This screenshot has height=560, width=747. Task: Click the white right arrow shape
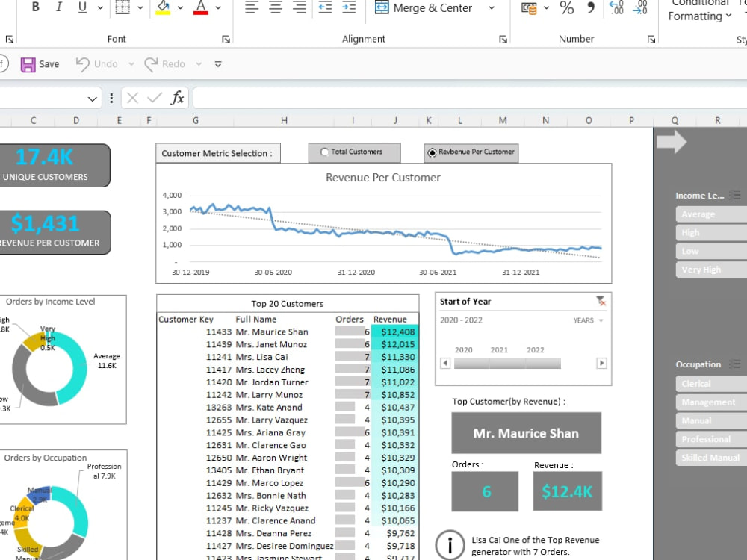[x=672, y=141]
